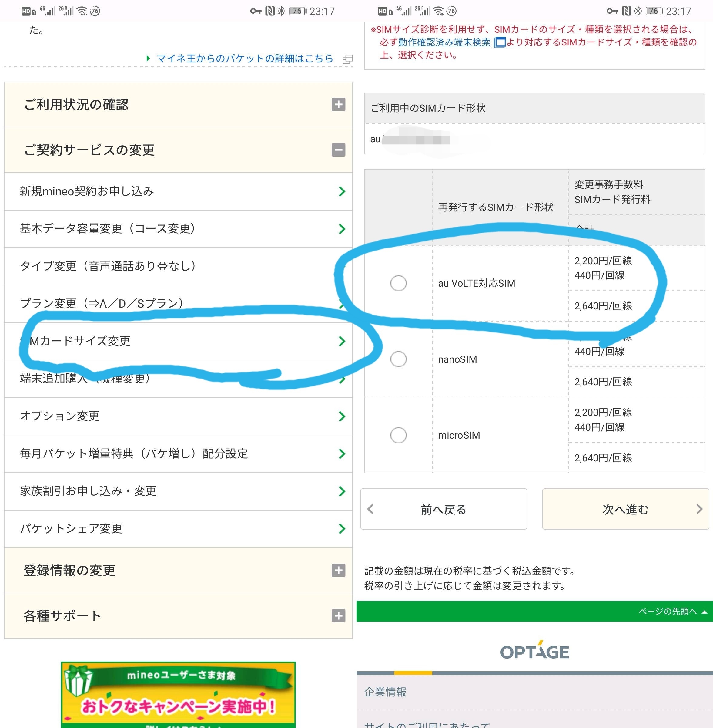Image resolution: width=713 pixels, height=728 pixels.
Task: Select the au VoLTE対応SIM radio button
Action: tap(398, 283)
